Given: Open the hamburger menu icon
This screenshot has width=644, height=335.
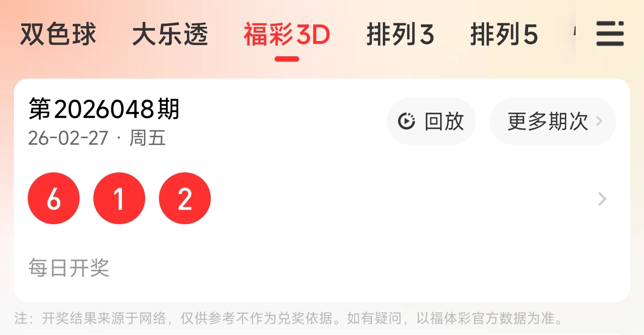Looking at the screenshot, I should pyautogui.click(x=610, y=33).
